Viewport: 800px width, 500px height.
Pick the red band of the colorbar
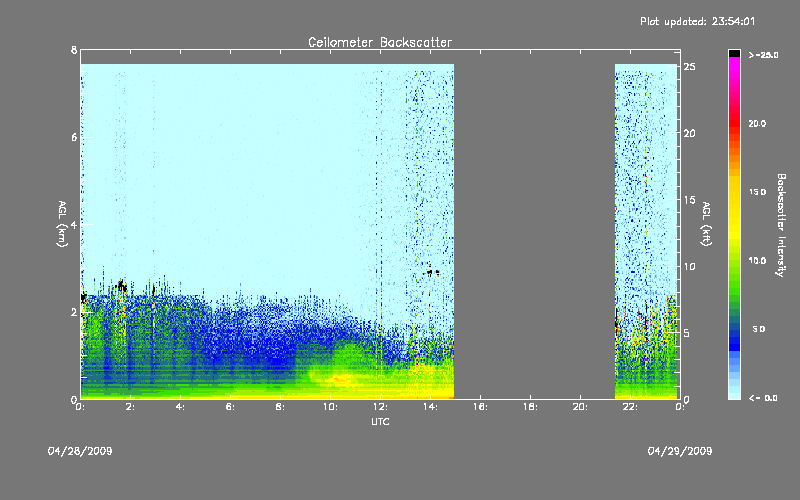pyautogui.click(x=734, y=122)
